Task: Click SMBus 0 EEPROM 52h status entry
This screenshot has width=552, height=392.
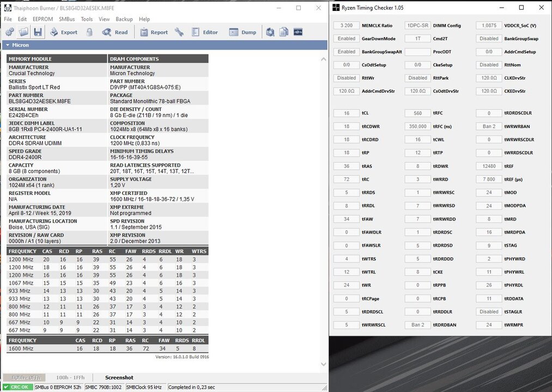Action: coord(58,387)
